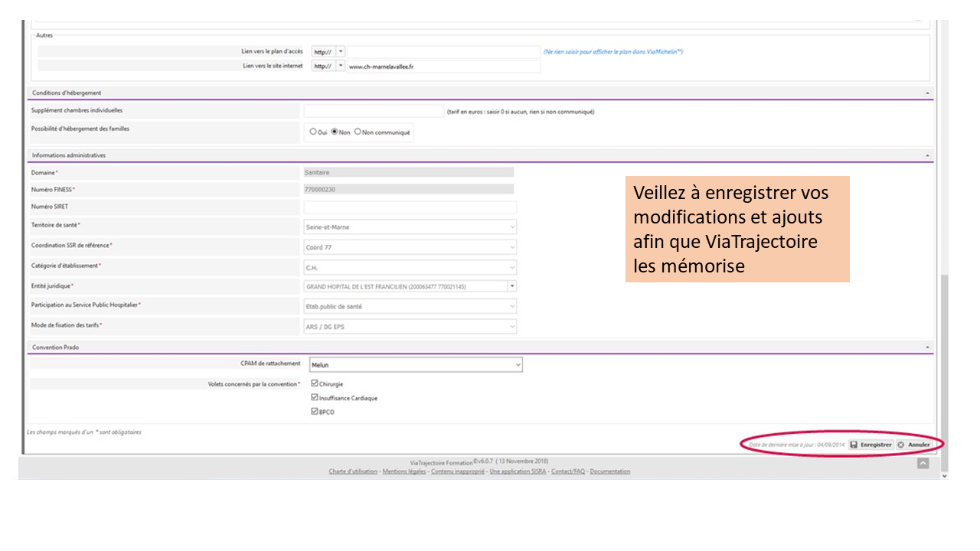980x551 pixels.
Task: Open the CPAM de rattachement dropdown
Action: pos(416,365)
